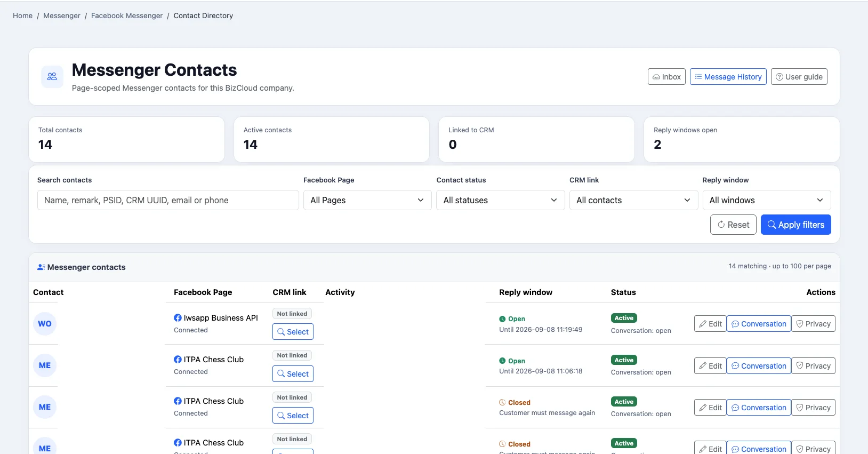Expand the Reply window dropdown
The height and width of the screenshot is (454, 868).
click(x=767, y=200)
